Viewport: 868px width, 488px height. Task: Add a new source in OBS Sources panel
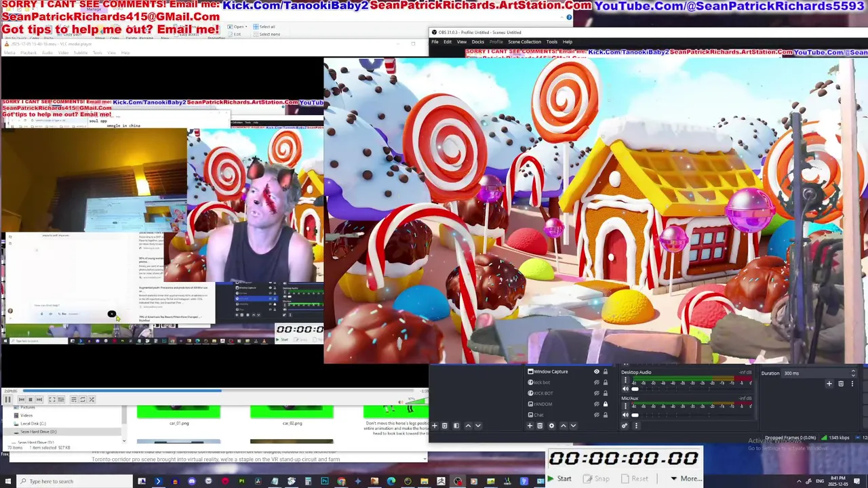pos(530,426)
